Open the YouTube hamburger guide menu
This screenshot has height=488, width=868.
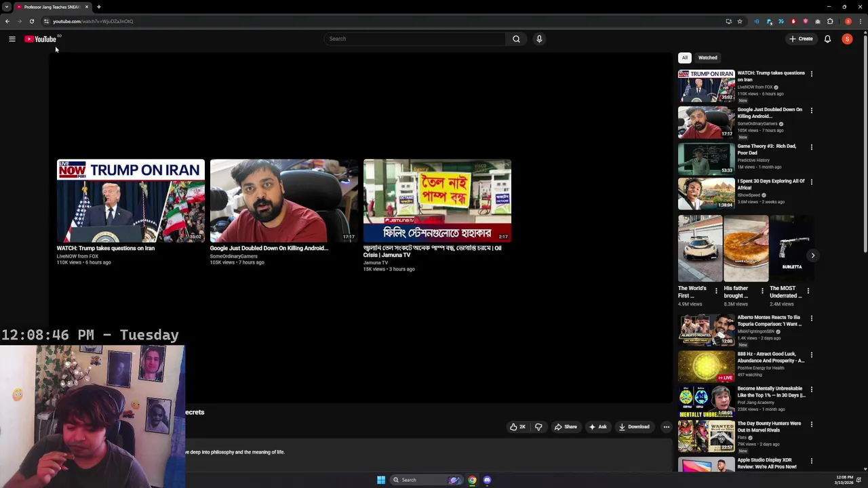pyautogui.click(x=12, y=39)
